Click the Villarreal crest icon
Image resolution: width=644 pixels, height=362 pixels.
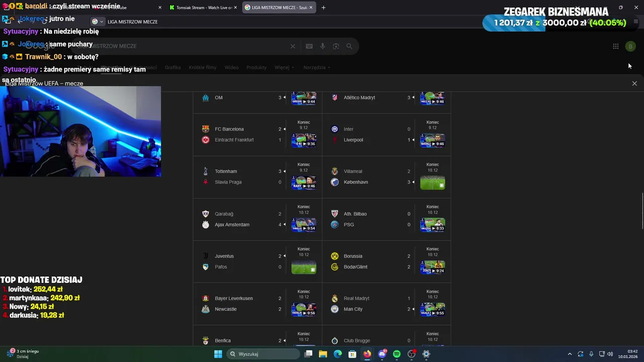point(335,171)
